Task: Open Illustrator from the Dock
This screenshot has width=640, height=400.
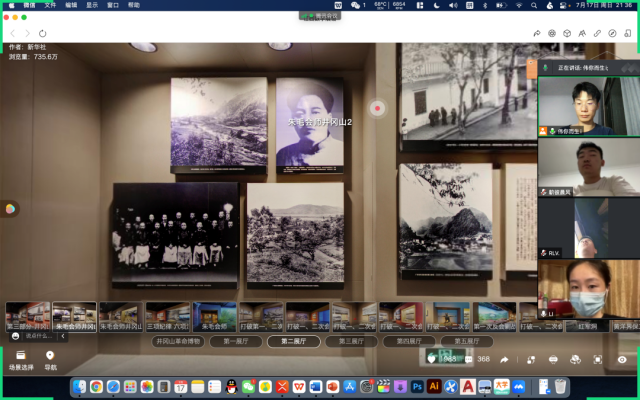Action: click(x=434, y=386)
